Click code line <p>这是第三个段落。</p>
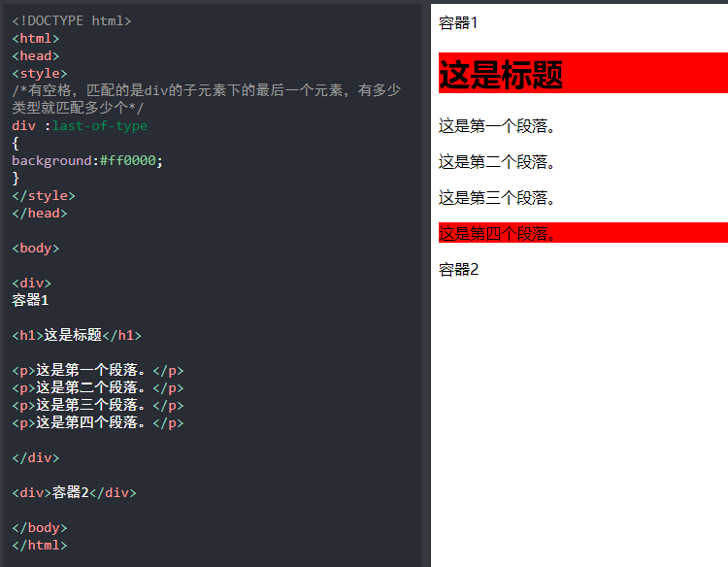 pyautogui.click(x=98, y=406)
